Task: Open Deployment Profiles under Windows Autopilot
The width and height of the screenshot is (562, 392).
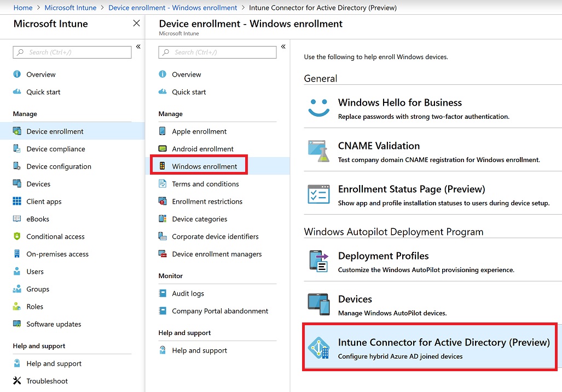Action: (x=433, y=261)
